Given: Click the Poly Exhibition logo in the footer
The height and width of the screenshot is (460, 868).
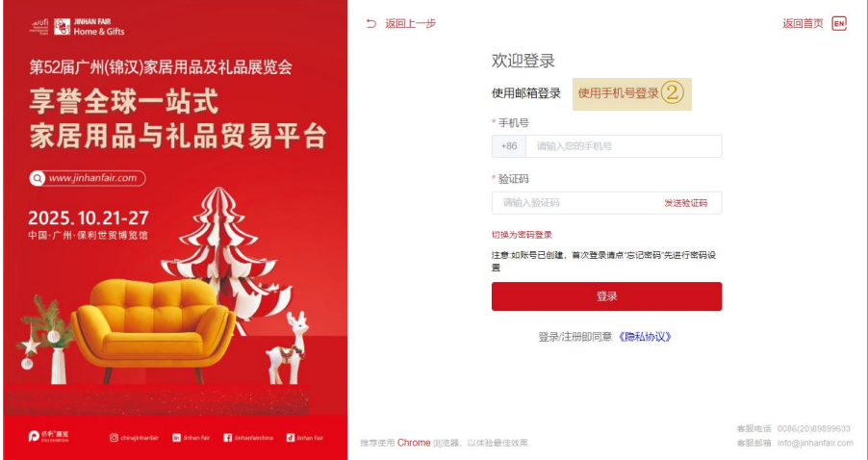Looking at the screenshot, I should (49, 436).
